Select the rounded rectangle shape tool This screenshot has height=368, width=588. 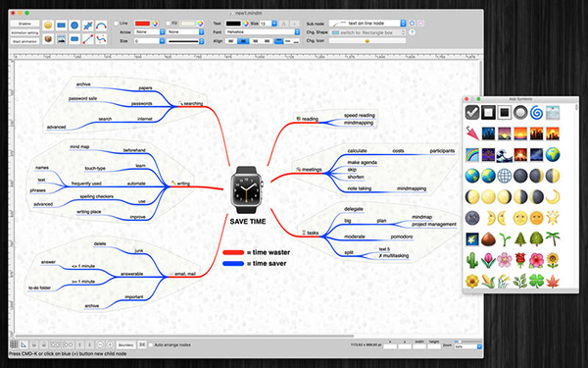(74, 38)
